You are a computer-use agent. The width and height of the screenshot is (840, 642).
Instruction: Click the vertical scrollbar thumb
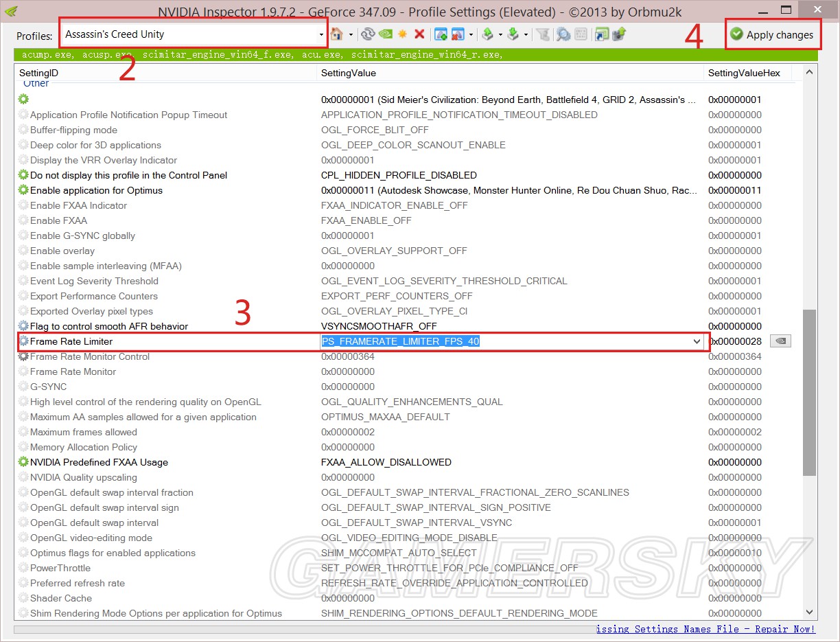point(809,392)
